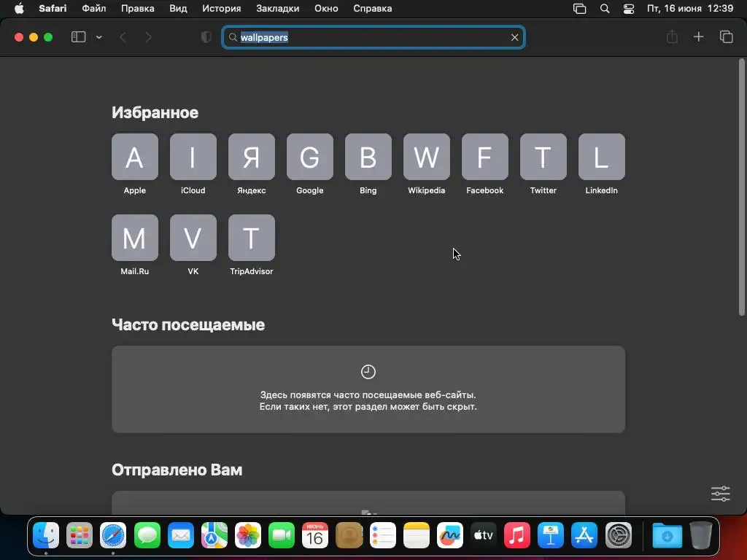Open the Safari menu
Image resolution: width=747 pixels, height=560 pixels.
[x=53, y=9]
